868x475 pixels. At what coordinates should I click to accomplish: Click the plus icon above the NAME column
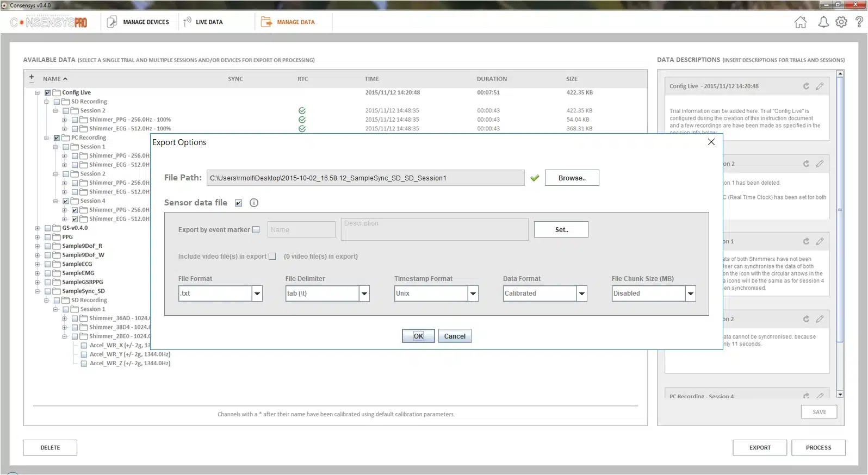coord(32,77)
